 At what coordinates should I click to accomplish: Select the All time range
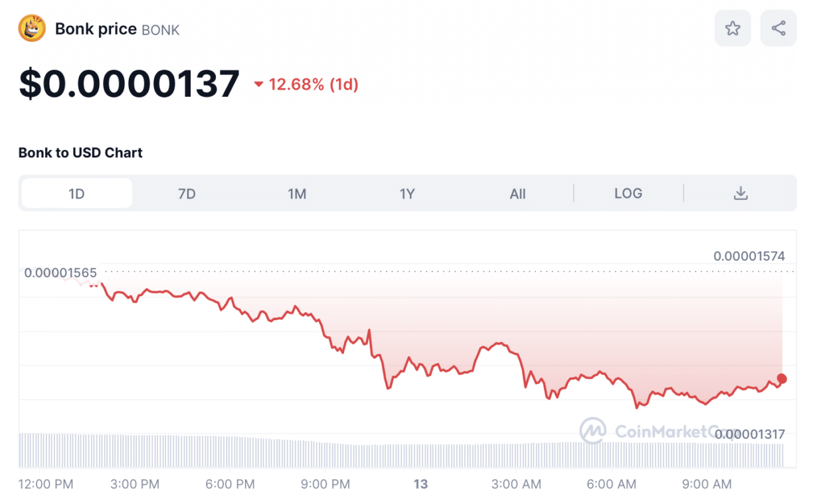pos(517,193)
